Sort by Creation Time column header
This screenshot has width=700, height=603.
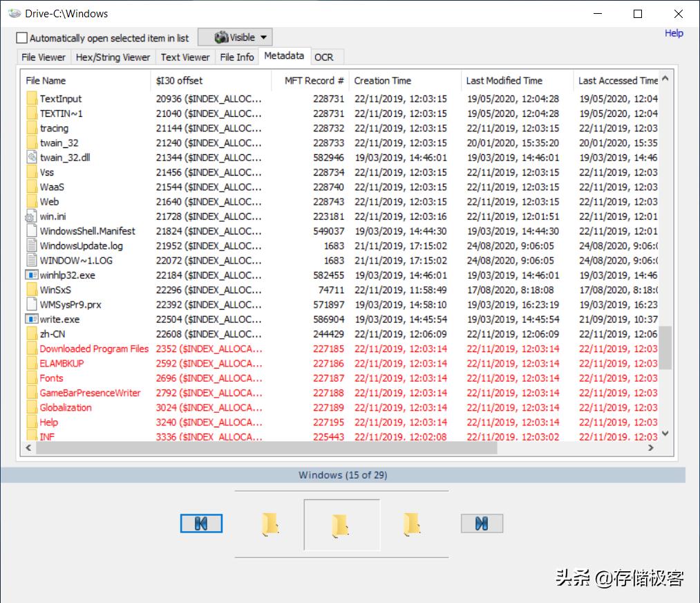pyautogui.click(x=383, y=81)
